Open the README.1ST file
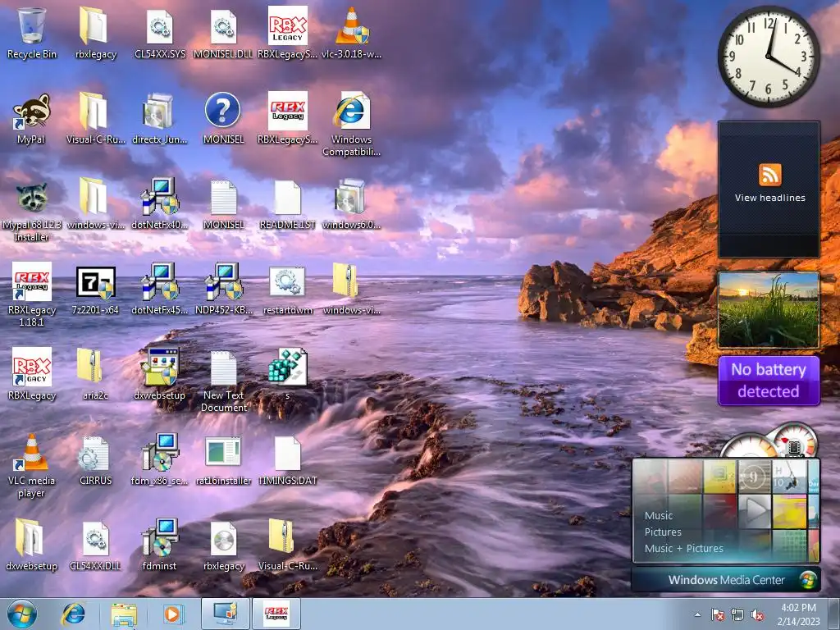The image size is (840, 630). tap(288, 203)
